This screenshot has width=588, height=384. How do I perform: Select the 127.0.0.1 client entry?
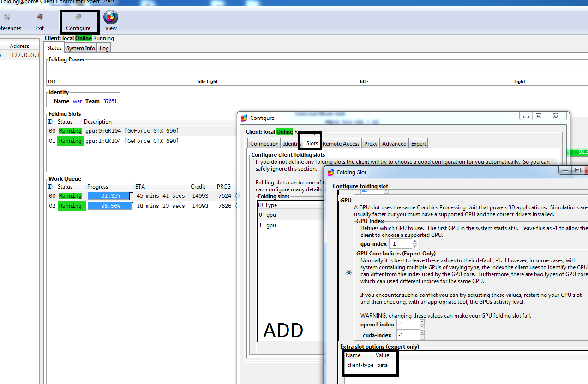[20, 55]
